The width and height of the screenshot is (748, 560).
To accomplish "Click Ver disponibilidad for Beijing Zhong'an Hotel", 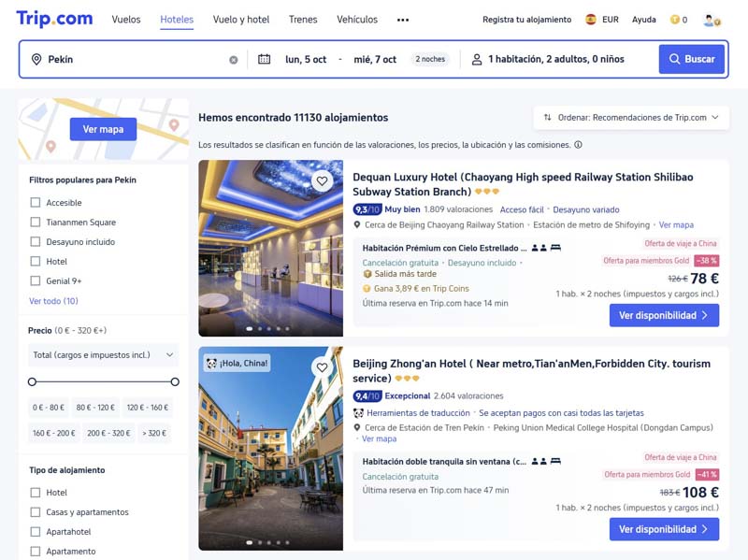I will point(664,529).
